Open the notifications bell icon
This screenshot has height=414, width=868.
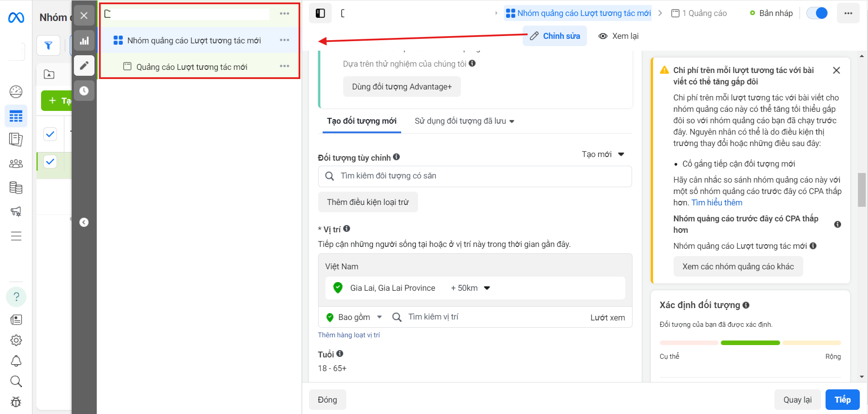tap(16, 361)
